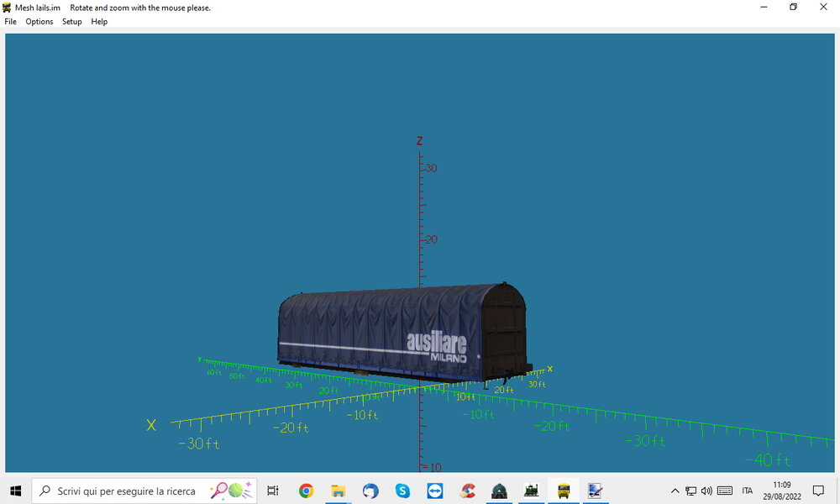Open the dark dome-building taskbar app
This screenshot has height=504, width=840.
(499, 491)
